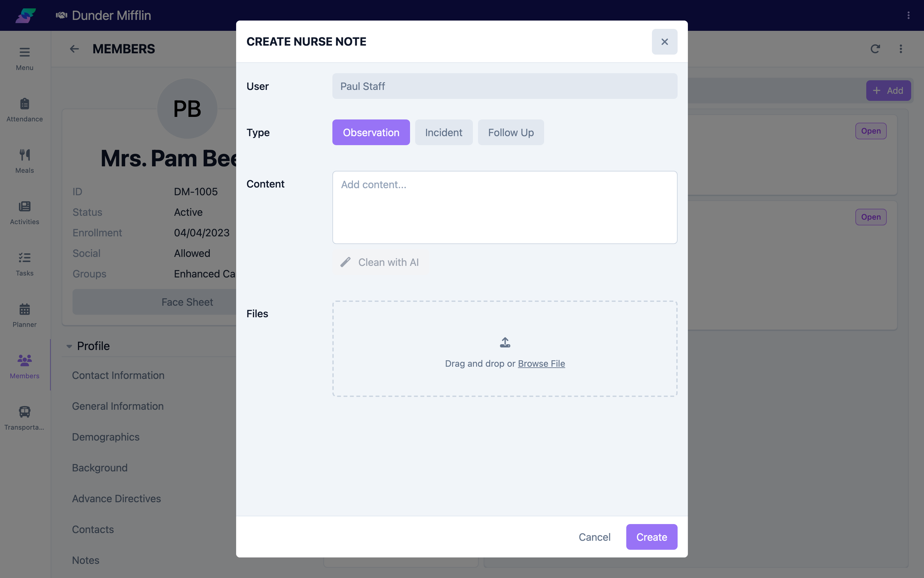Open Demographics in the profile list
Image resolution: width=924 pixels, height=578 pixels.
coord(106,437)
